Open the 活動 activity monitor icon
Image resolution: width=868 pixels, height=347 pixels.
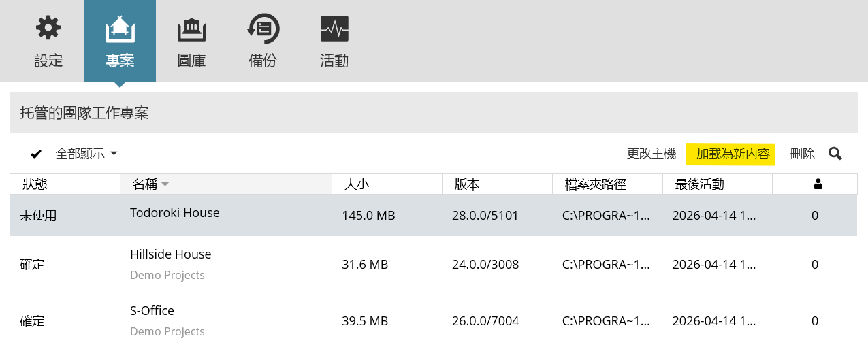[x=334, y=29]
